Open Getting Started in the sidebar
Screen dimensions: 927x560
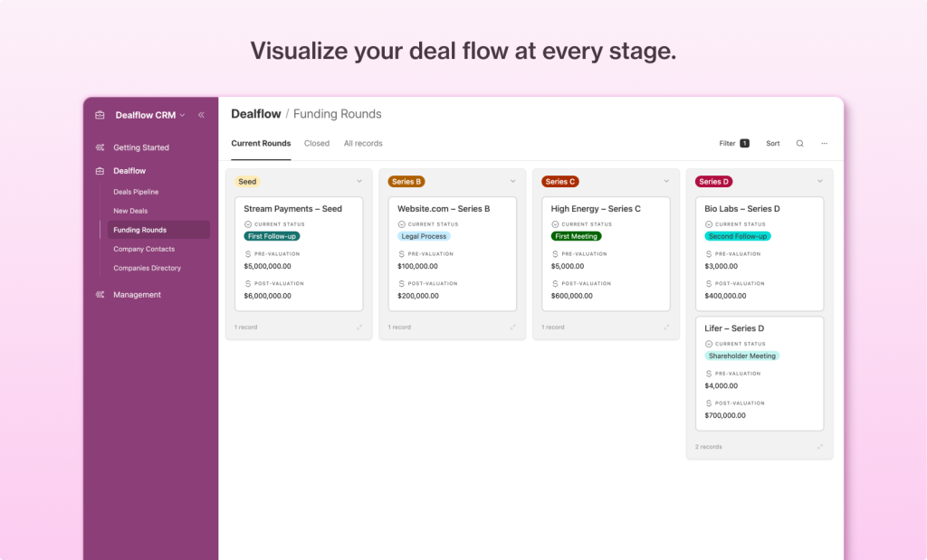pos(141,147)
